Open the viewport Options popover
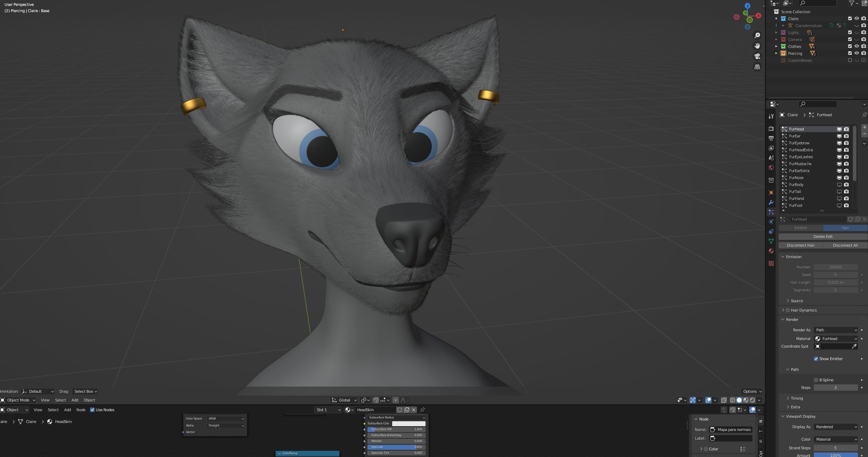The image size is (868, 457). coord(752,391)
